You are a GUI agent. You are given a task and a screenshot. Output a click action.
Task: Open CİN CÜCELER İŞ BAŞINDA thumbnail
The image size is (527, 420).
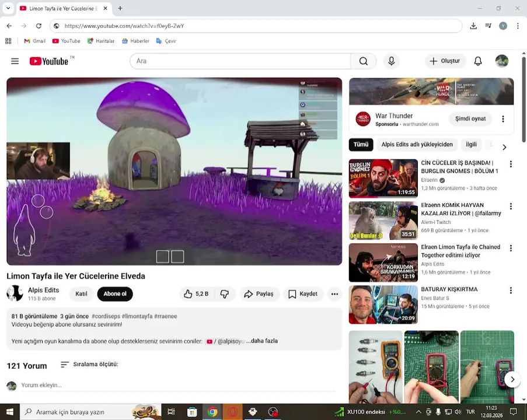383,178
